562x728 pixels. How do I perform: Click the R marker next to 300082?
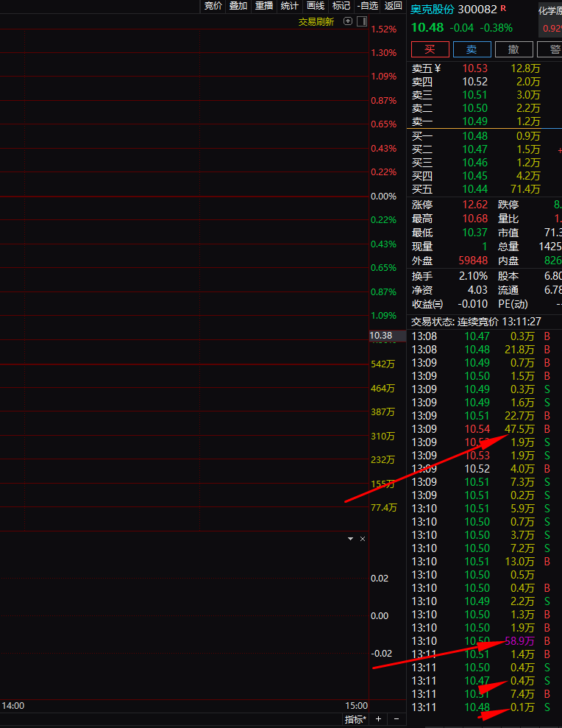point(504,8)
